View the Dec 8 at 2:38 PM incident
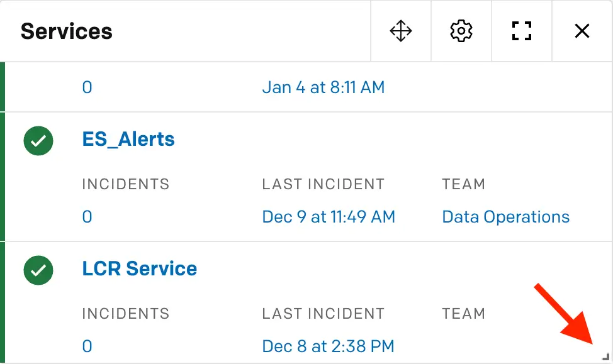 328,346
